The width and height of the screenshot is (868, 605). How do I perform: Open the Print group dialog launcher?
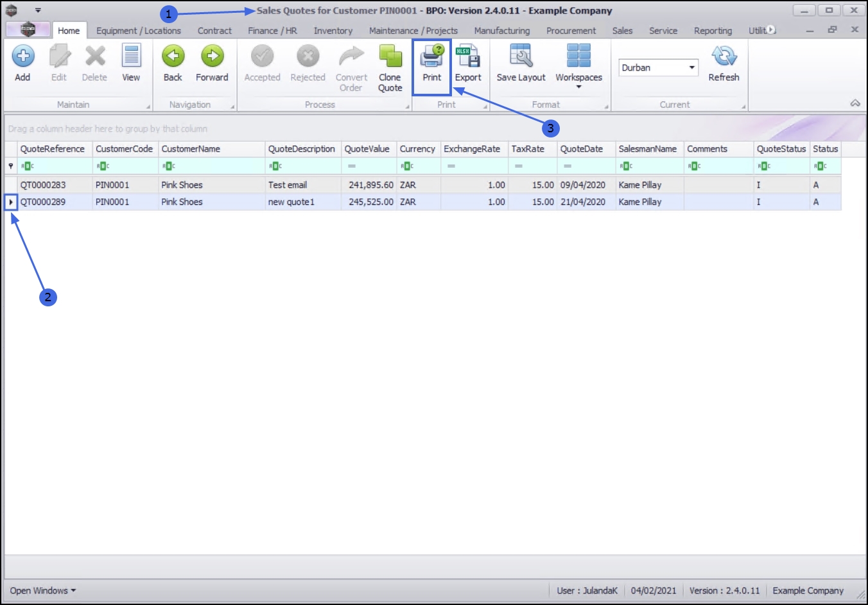pyautogui.click(x=485, y=107)
